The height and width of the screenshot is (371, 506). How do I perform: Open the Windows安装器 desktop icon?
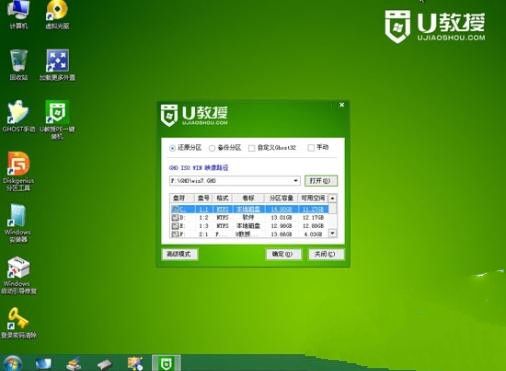18,223
